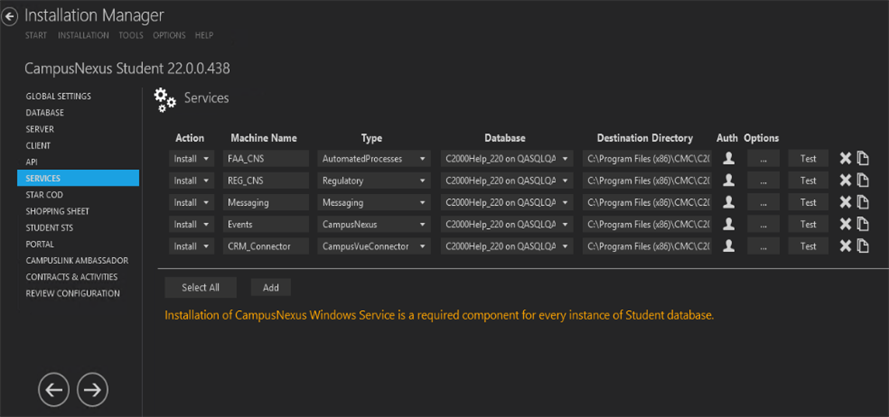889x417 pixels.
Task: Click Test button for CRM_Connector row
Action: [x=808, y=246]
